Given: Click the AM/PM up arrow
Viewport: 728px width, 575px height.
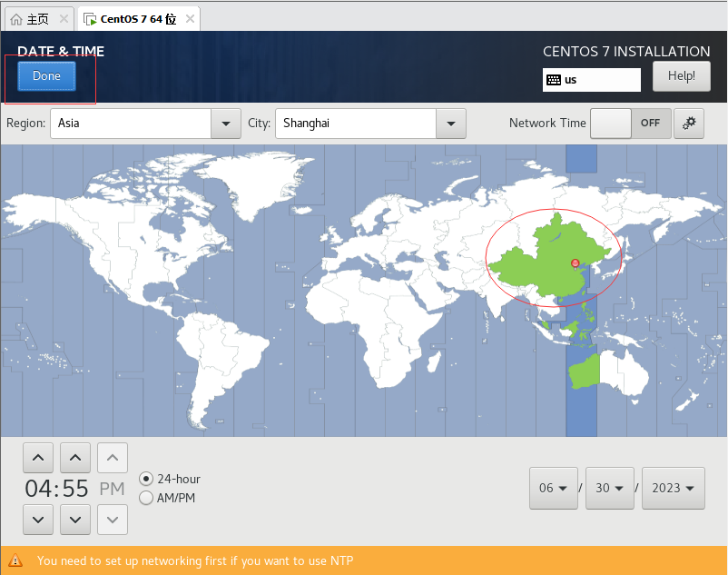Looking at the screenshot, I should pyautogui.click(x=113, y=458).
